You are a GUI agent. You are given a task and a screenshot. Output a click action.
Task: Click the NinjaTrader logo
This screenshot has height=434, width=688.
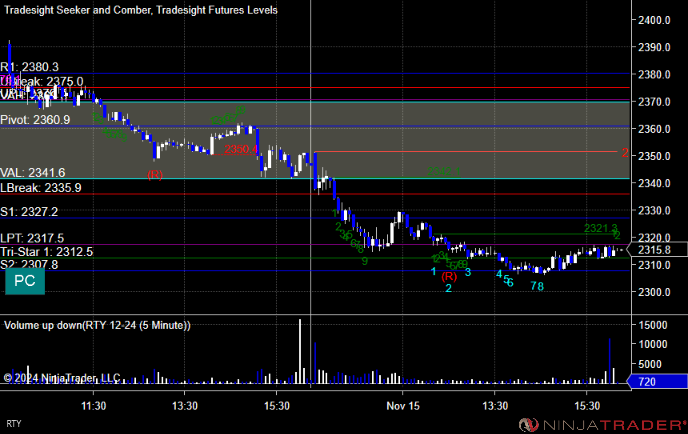click(603, 425)
